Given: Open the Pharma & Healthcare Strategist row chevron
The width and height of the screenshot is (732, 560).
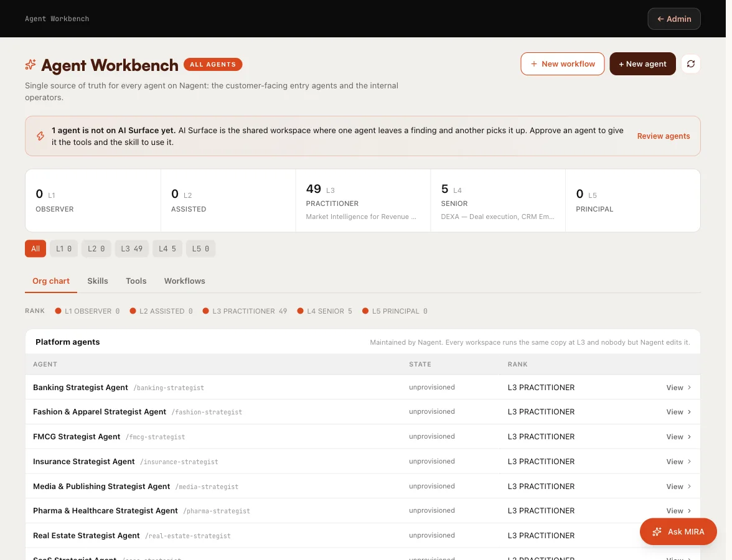Looking at the screenshot, I should pyautogui.click(x=690, y=510).
